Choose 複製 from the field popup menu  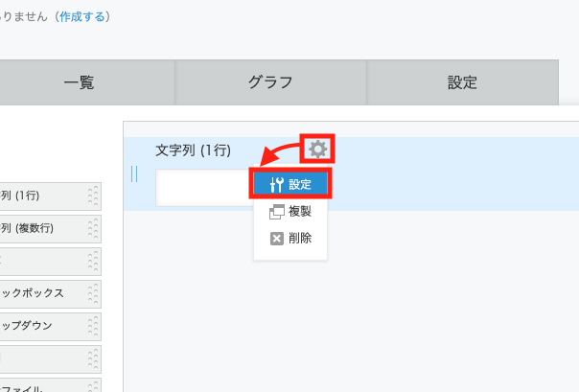point(300,211)
